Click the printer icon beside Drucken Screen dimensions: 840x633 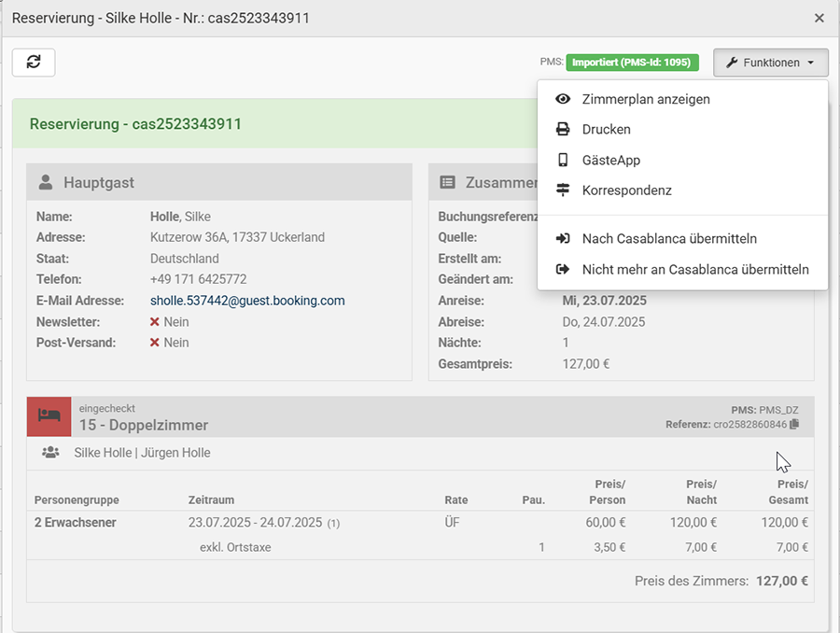click(563, 130)
